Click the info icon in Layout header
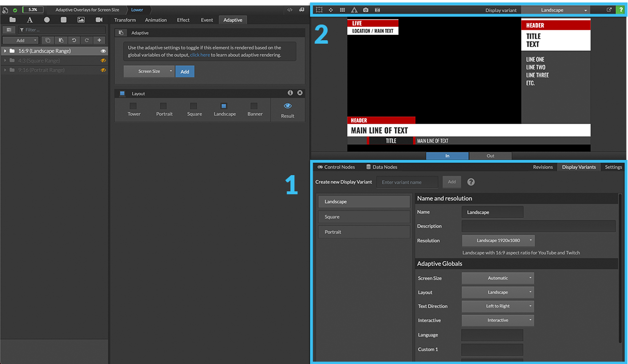 pos(290,93)
